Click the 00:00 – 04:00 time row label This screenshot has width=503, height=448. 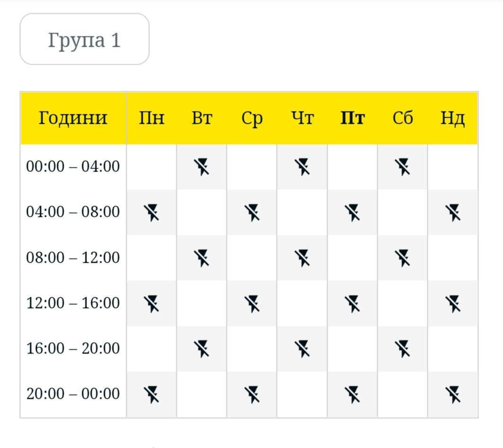[x=73, y=167]
